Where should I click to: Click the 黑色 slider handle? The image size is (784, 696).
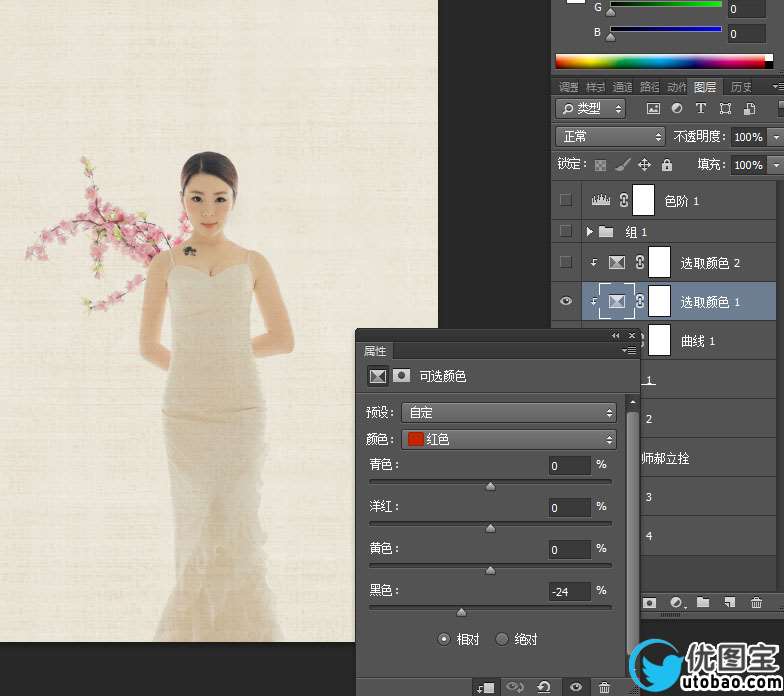[x=461, y=612]
